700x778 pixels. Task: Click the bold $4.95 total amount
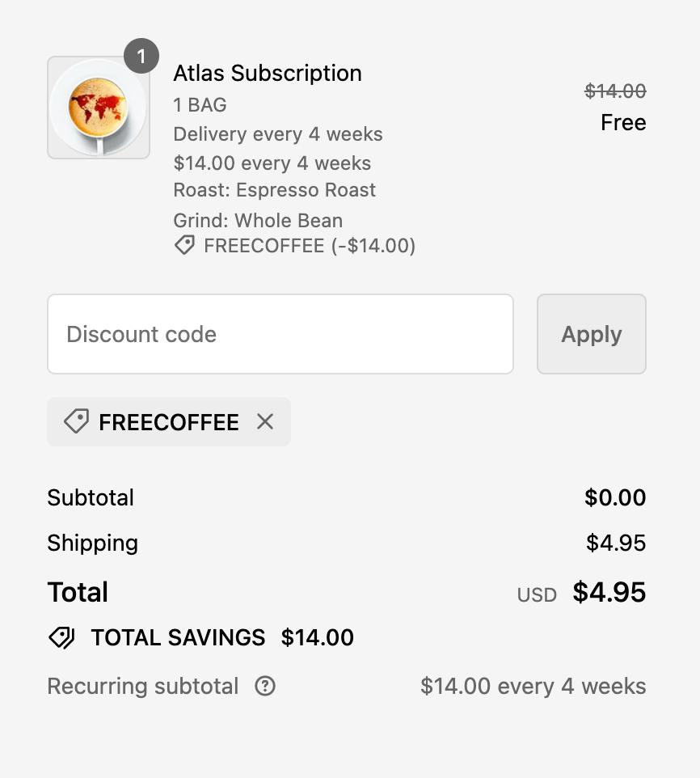point(609,593)
